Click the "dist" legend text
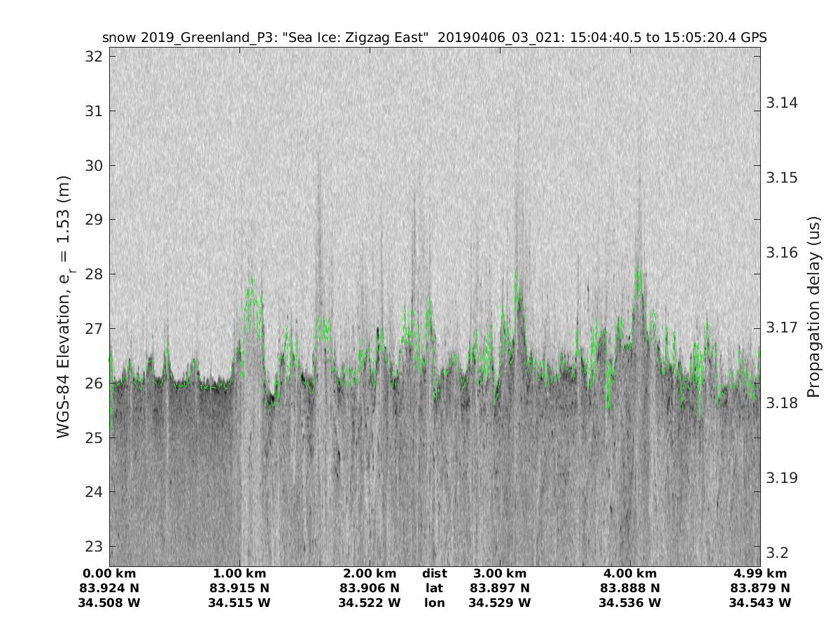 [435, 574]
